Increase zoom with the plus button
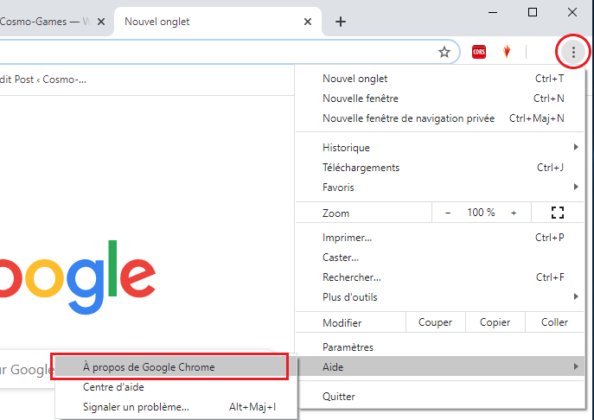 pos(514,213)
